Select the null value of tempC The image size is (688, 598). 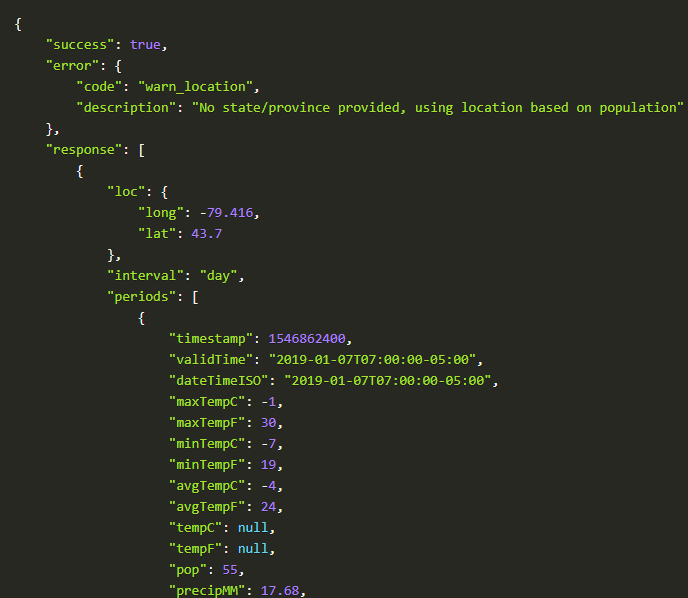[253, 528]
